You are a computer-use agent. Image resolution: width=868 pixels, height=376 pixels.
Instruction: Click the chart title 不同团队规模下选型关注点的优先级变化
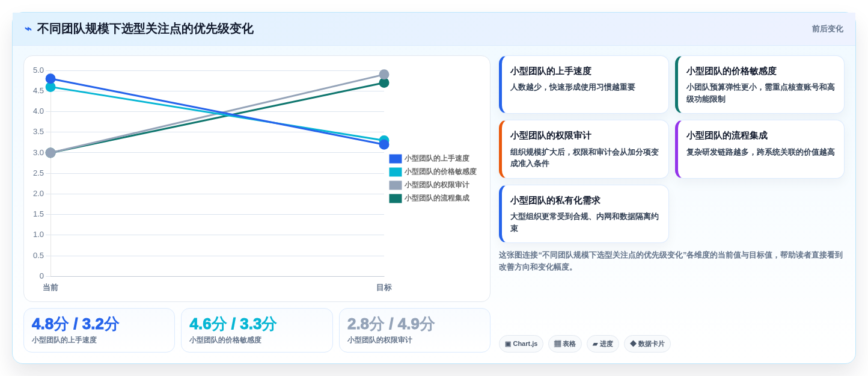[x=145, y=29]
